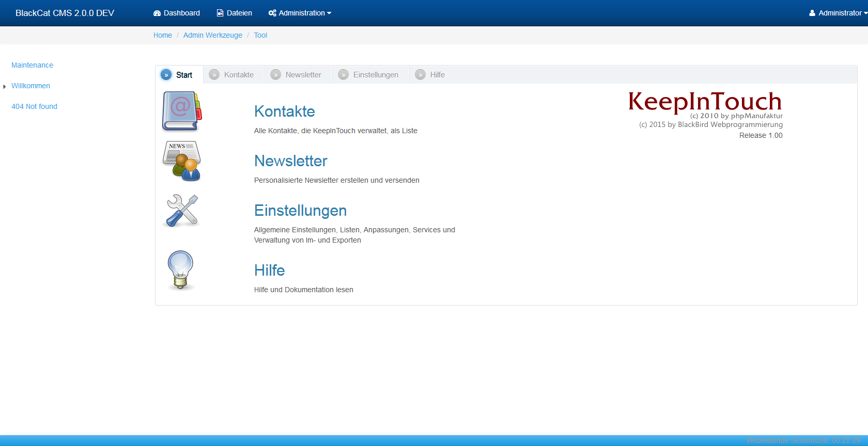Open the Hilfe light bulb icon
The width and height of the screenshot is (868, 446).
coord(181,270)
